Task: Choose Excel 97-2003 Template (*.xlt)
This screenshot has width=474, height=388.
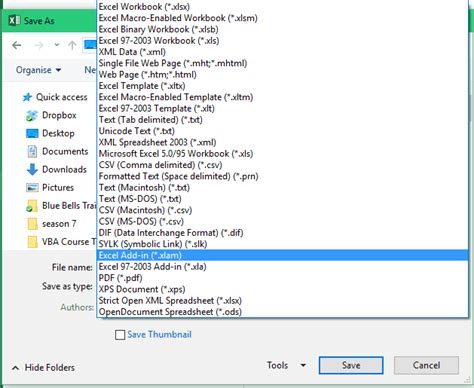Action: click(282, 109)
